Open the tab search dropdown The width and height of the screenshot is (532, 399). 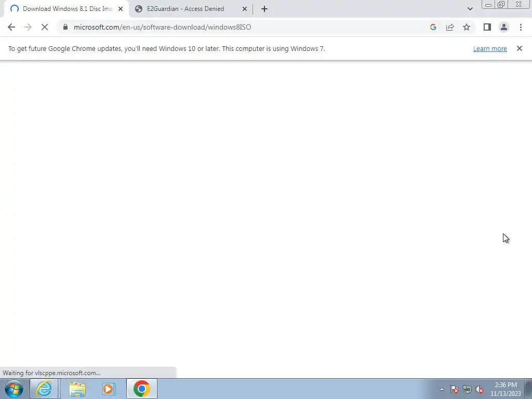tap(470, 9)
